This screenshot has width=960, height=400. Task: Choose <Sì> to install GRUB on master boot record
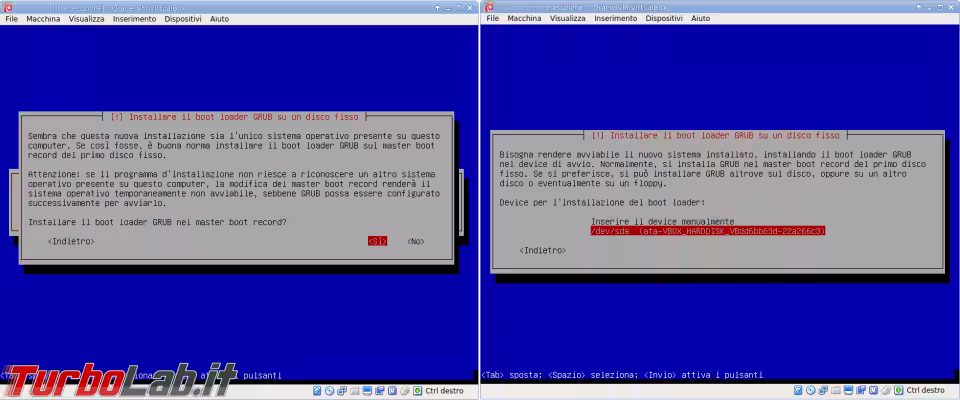click(377, 241)
